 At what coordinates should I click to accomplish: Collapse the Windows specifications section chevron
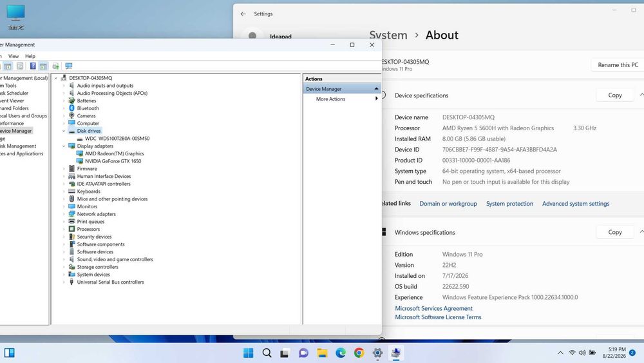click(x=641, y=232)
